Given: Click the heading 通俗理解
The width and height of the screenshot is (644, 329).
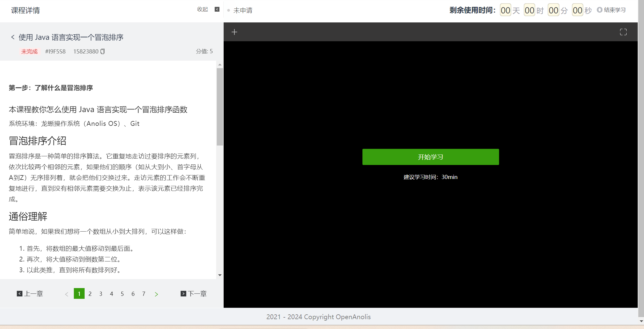Looking at the screenshot, I should tap(28, 216).
